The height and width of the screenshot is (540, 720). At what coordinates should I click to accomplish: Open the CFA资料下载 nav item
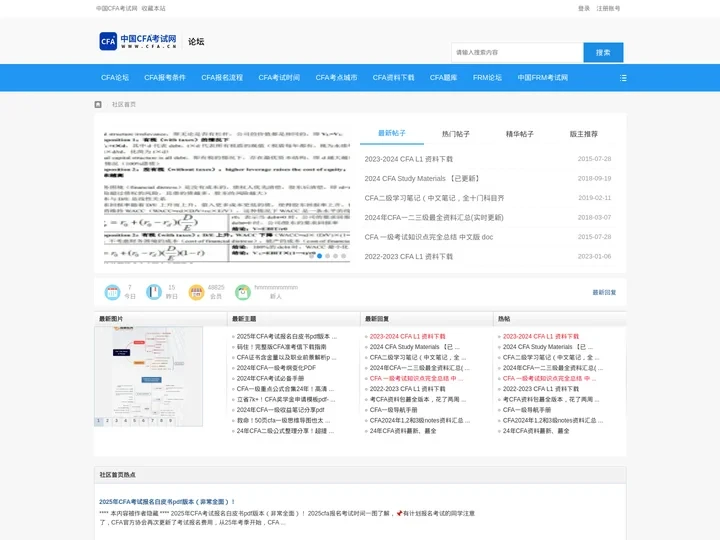(x=394, y=78)
